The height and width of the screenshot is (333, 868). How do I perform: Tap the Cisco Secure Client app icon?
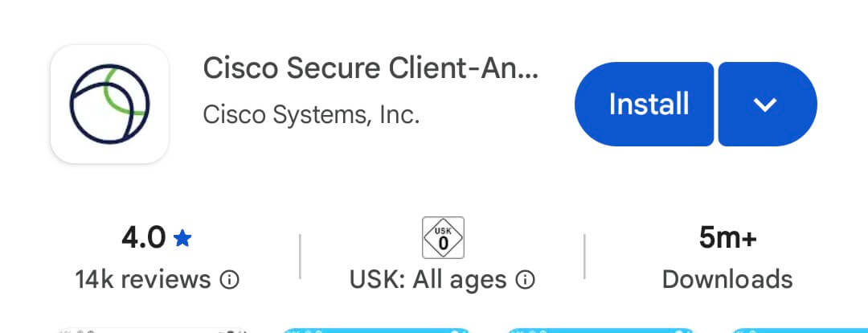pyautogui.click(x=109, y=104)
